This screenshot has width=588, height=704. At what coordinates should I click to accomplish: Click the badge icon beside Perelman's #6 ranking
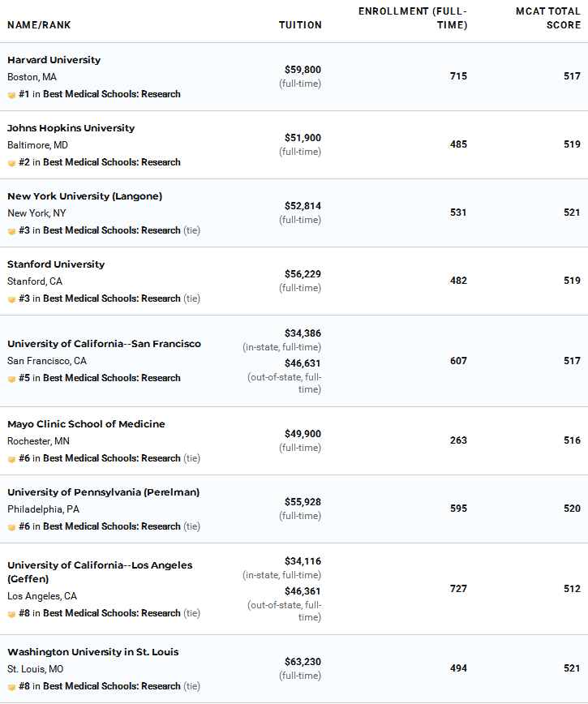tap(11, 527)
